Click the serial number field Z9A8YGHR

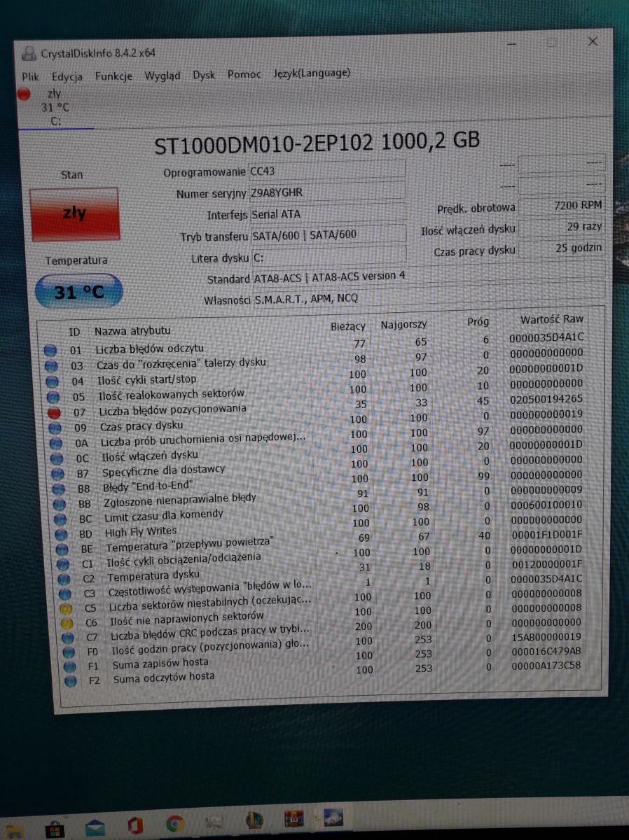pos(327,191)
